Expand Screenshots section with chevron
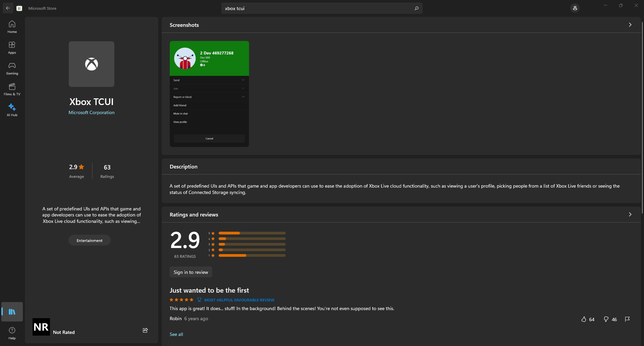This screenshot has height=346, width=644. [630, 25]
